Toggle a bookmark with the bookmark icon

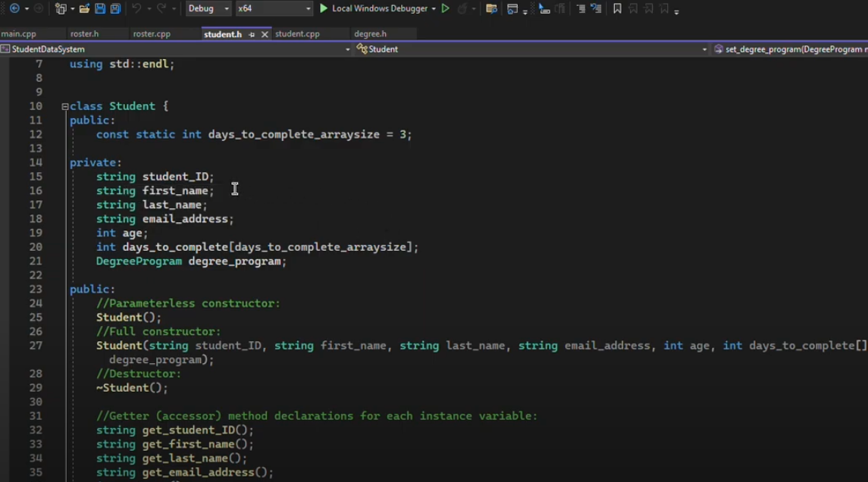point(617,8)
